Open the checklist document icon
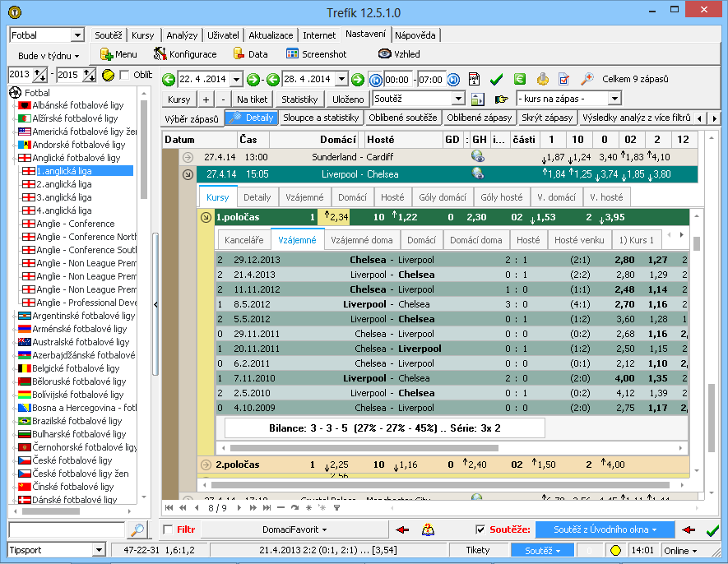The height and width of the screenshot is (564, 728). 564,80
